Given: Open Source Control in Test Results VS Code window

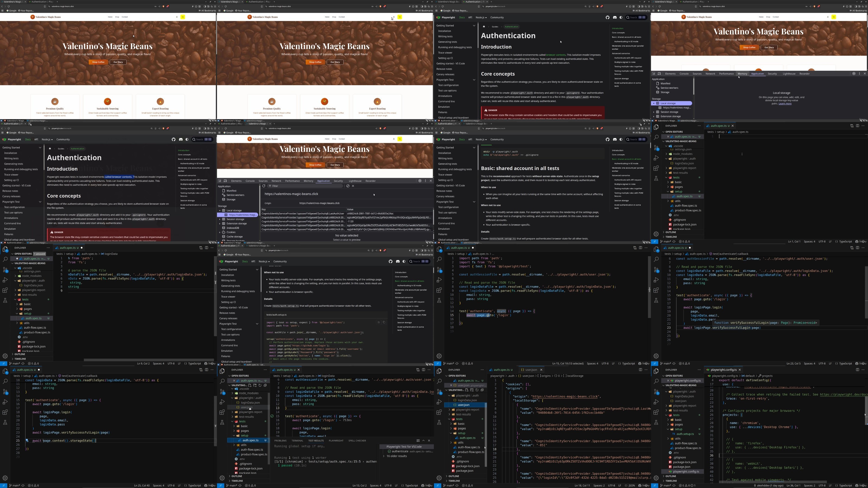Looking at the screenshot, I should tap(222, 392).
